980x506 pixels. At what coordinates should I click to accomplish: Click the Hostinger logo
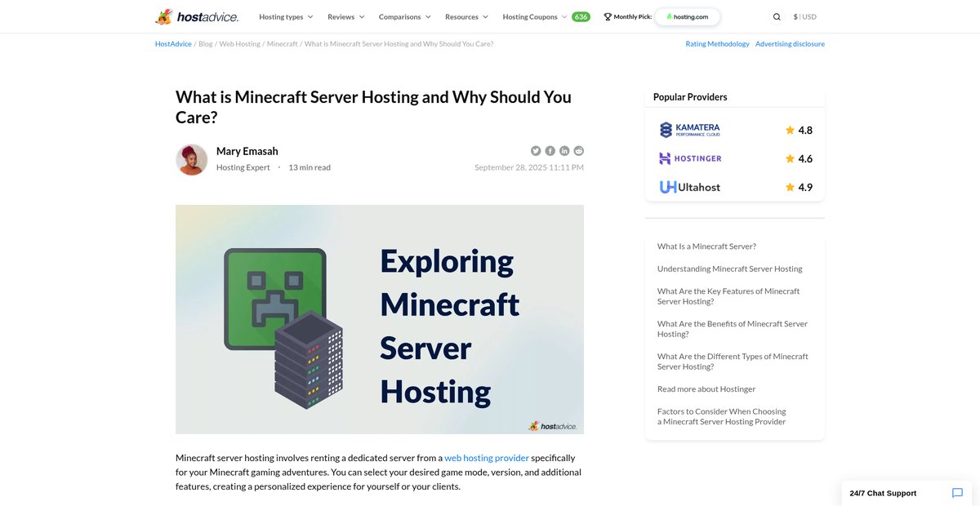point(690,158)
